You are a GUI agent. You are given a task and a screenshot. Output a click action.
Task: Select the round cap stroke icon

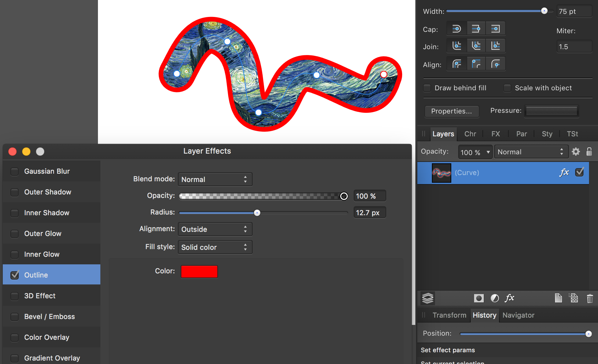pos(456,29)
